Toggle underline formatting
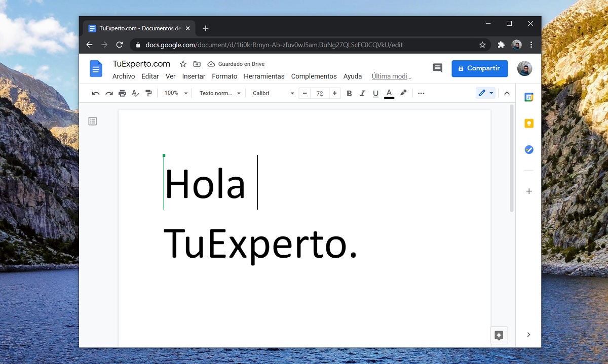This screenshot has height=364, width=608. [x=375, y=93]
